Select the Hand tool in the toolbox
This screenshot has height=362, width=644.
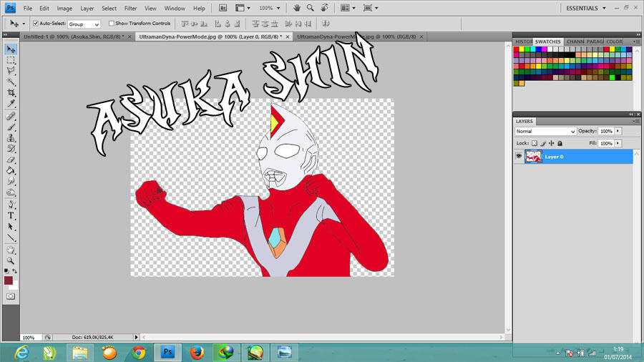(11, 250)
